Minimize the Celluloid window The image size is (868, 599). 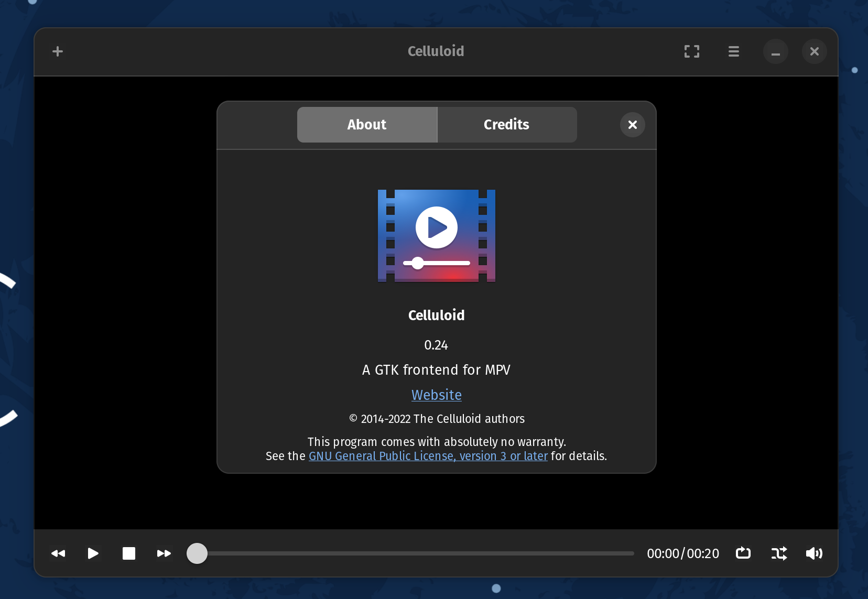[776, 51]
